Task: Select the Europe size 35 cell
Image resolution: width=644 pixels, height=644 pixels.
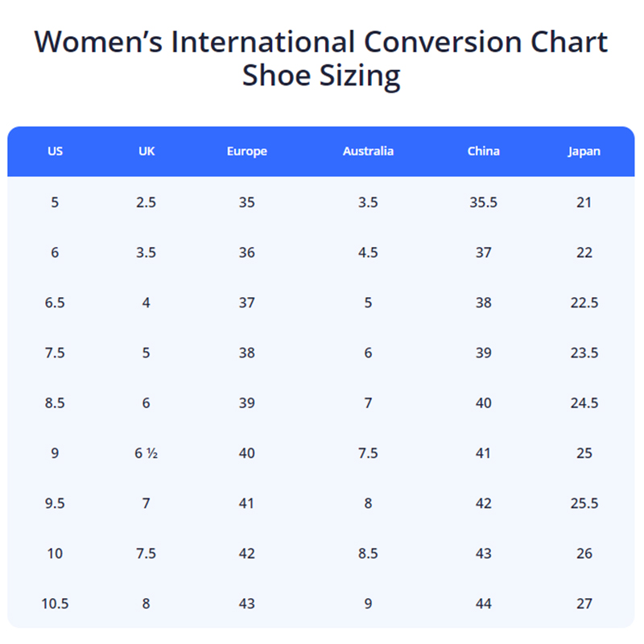Action: (246, 202)
